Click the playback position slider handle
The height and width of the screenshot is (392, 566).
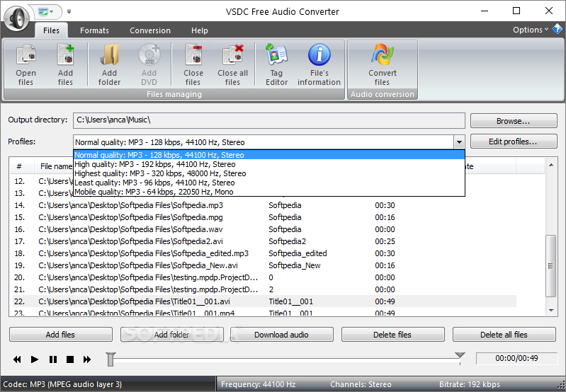click(111, 359)
